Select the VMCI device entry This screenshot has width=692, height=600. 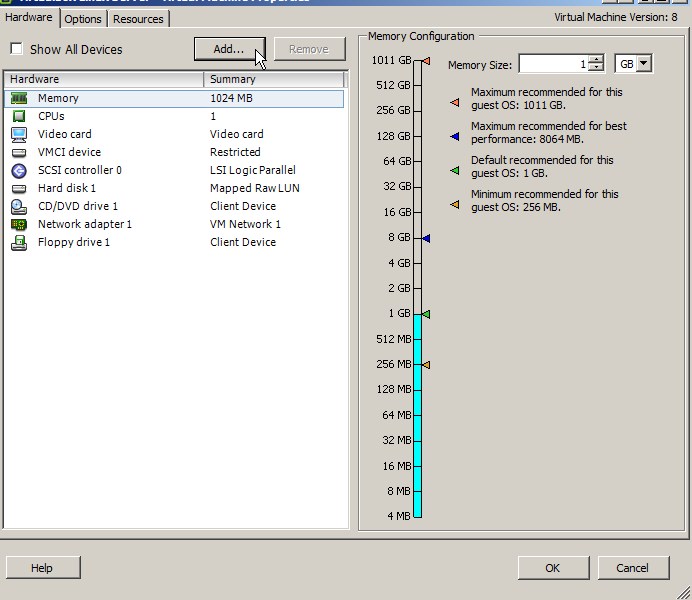(69, 152)
